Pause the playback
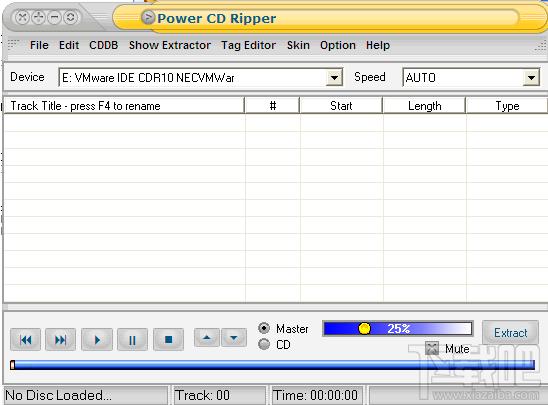This screenshot has height=405, width=548. point(132,339)
